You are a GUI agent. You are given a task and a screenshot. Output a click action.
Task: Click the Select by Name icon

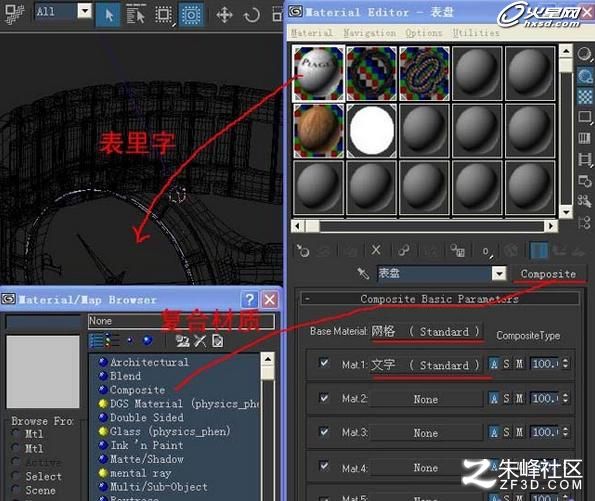(135, 15)
